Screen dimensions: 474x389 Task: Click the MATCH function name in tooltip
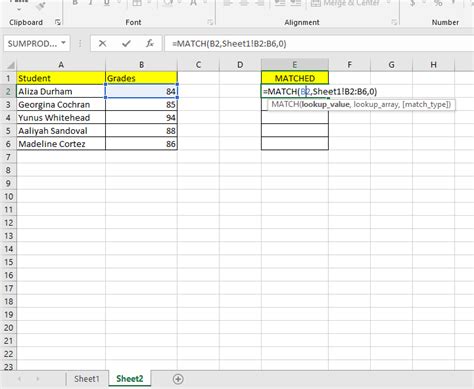pos(285,105)
